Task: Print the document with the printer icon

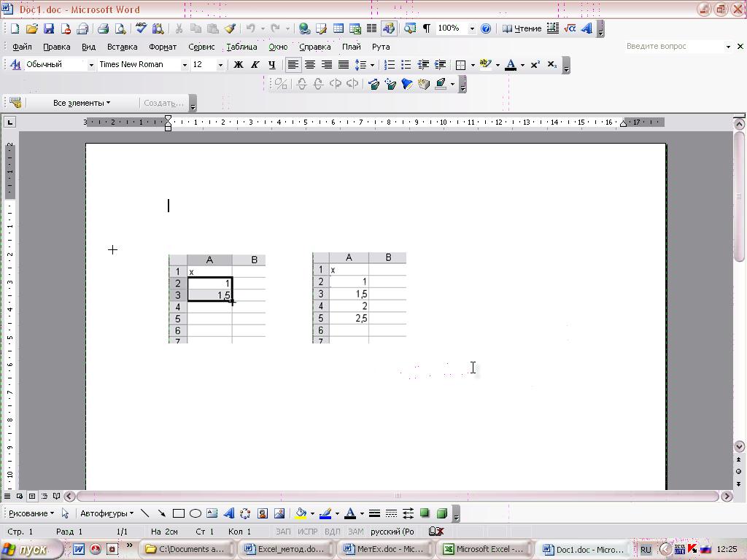Action: coord(104,28)
